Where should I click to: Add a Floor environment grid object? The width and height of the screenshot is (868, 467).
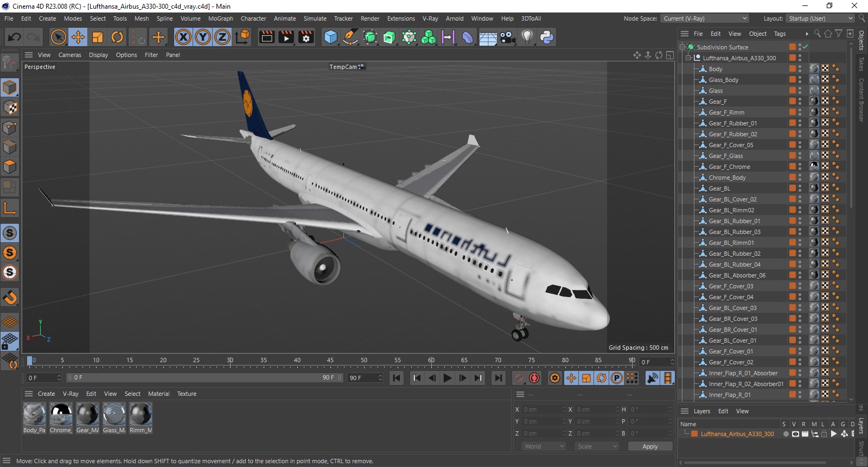point(488,37)
